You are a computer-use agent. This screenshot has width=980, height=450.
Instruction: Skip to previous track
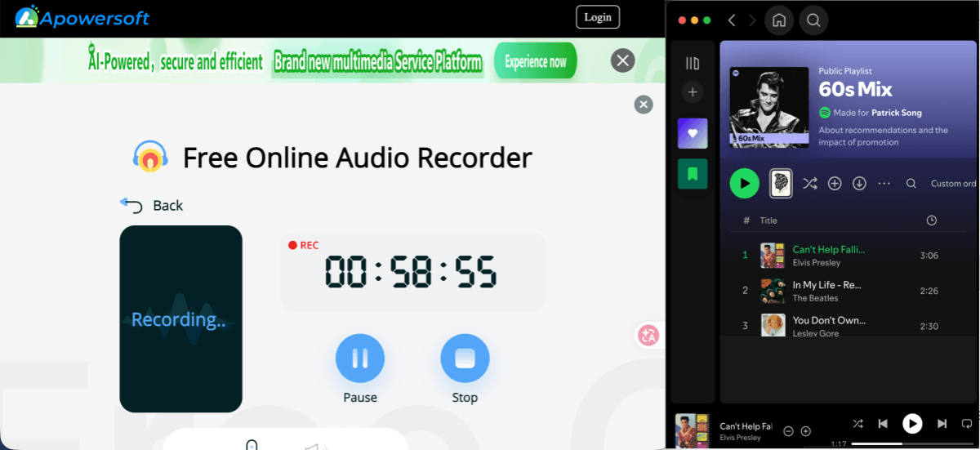(x=883, y=424)
